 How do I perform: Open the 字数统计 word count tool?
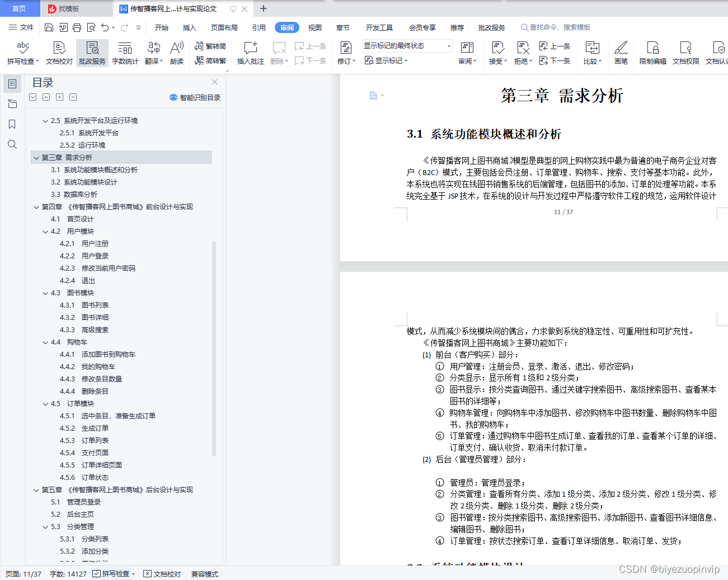click(x=125, y=53)
